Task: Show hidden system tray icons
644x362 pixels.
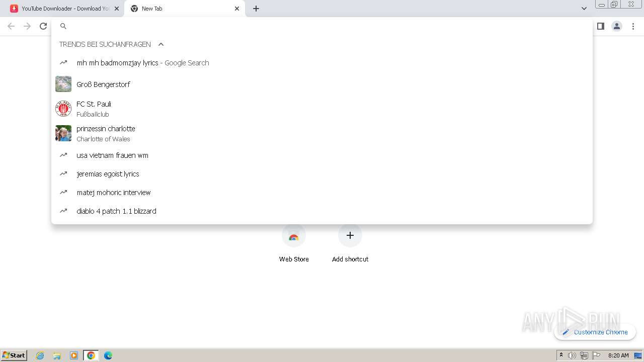Action: tap(561, 355)
